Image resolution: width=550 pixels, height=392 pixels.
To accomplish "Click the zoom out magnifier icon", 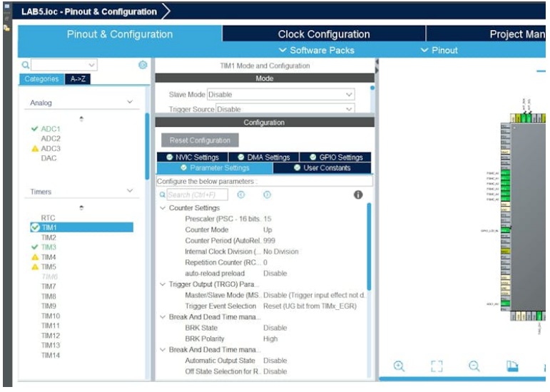I will click(474, 366).
